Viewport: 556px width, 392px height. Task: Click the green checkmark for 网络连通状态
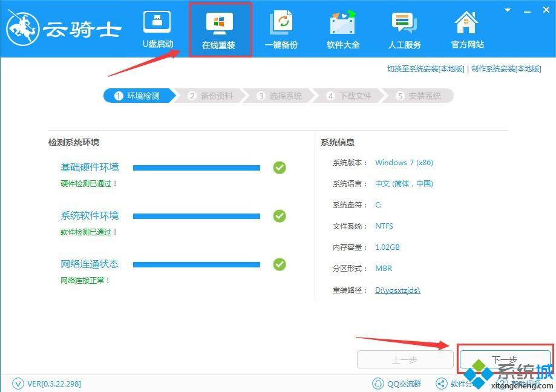(279, 264)
